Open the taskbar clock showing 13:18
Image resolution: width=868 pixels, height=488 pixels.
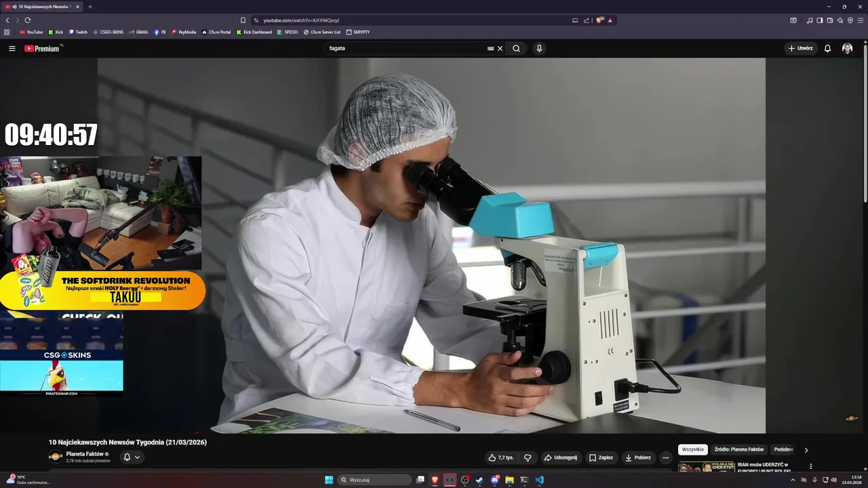[x=852, y=480]
